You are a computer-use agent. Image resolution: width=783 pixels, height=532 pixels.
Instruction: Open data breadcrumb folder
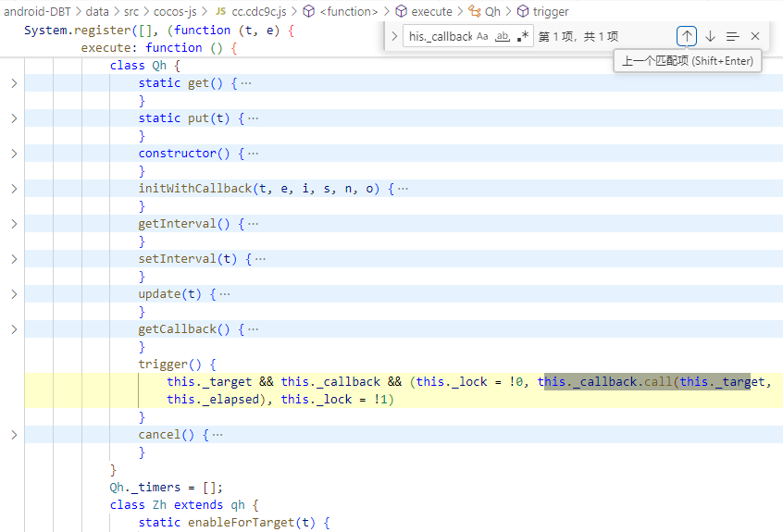97,11
